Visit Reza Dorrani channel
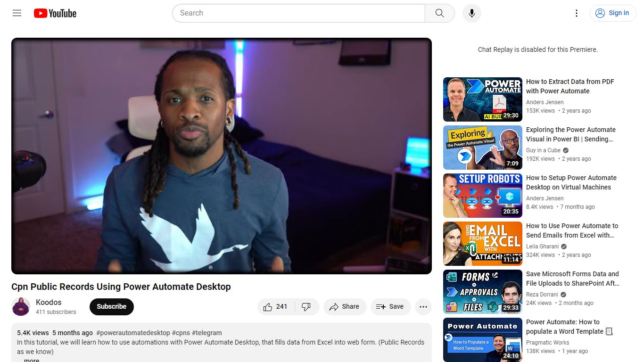Viewport: 644px width, 362px height. click(x=542, y=295)
